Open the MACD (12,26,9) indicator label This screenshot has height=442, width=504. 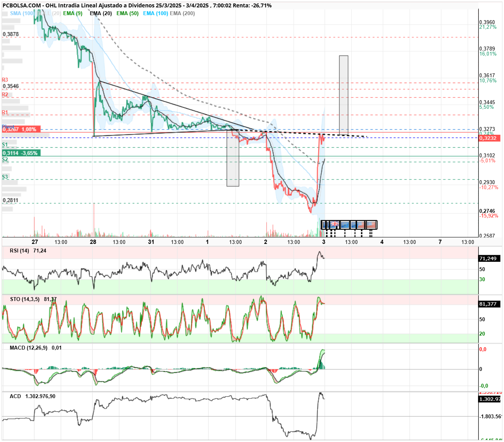coord(29,348)
